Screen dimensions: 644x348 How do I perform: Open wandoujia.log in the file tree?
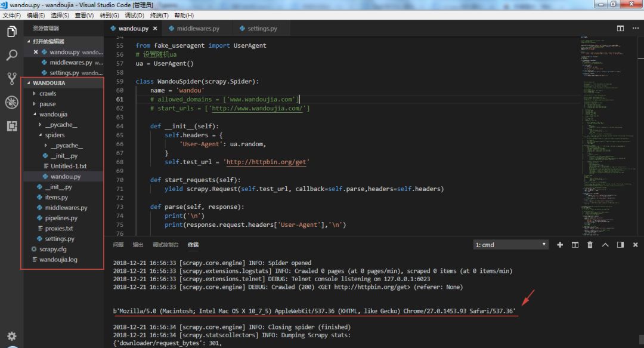click(64, 260)
